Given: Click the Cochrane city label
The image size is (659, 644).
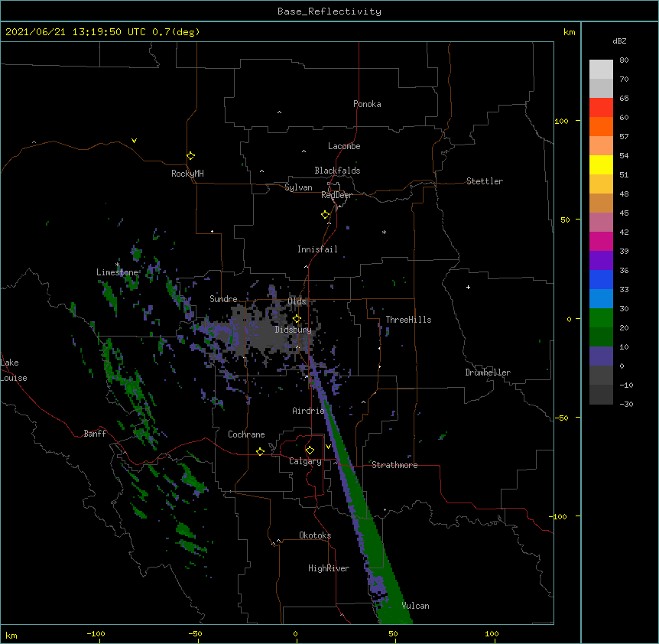Looking at the screenshot, I should pos(246,434).
